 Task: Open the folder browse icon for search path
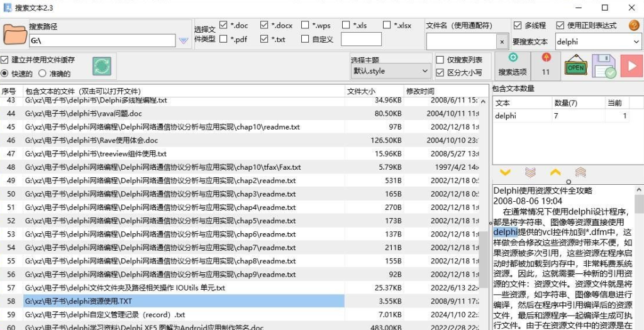pos(15,35)
